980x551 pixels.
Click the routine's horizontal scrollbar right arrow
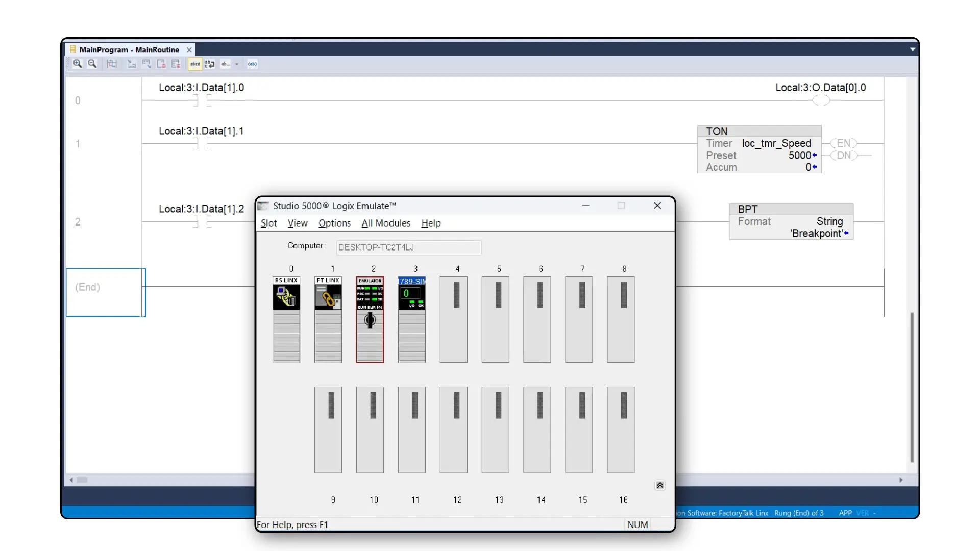click(x=901, y=480)
